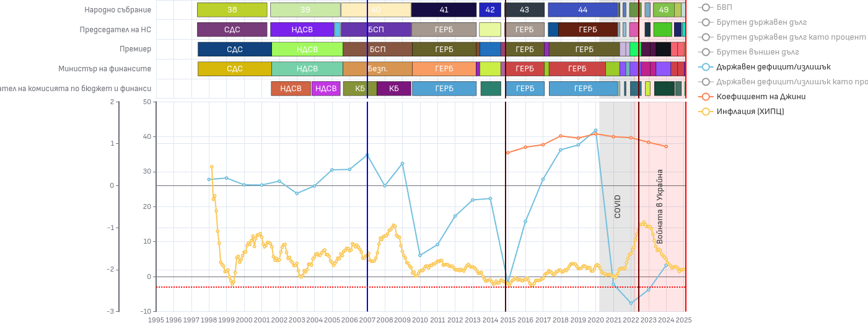Click deficit line peak point at 2020
Screen dimensions: 868x328
point(596,130)
